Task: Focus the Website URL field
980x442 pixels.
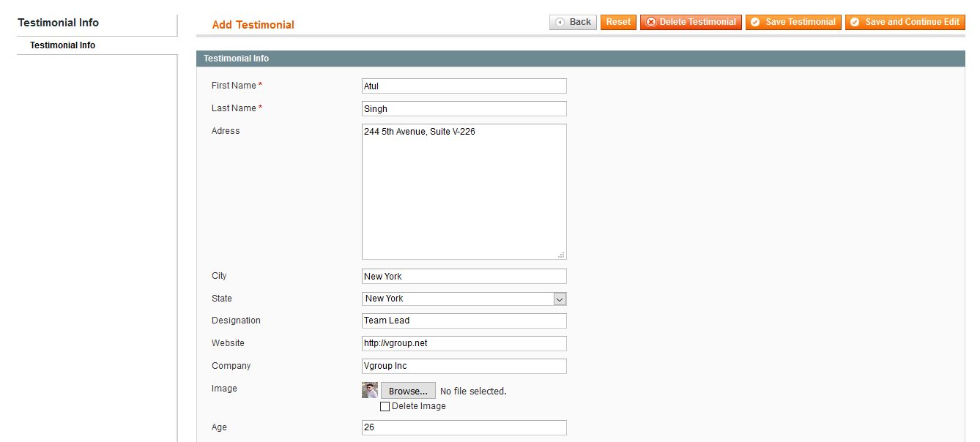Action: [x=464, y=343]
